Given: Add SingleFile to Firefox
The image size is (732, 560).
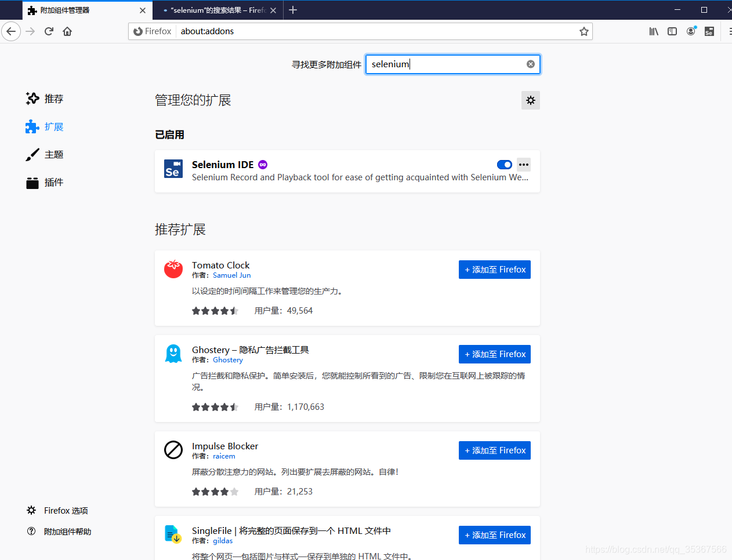Looking at the screenshot, I should 495,535.
